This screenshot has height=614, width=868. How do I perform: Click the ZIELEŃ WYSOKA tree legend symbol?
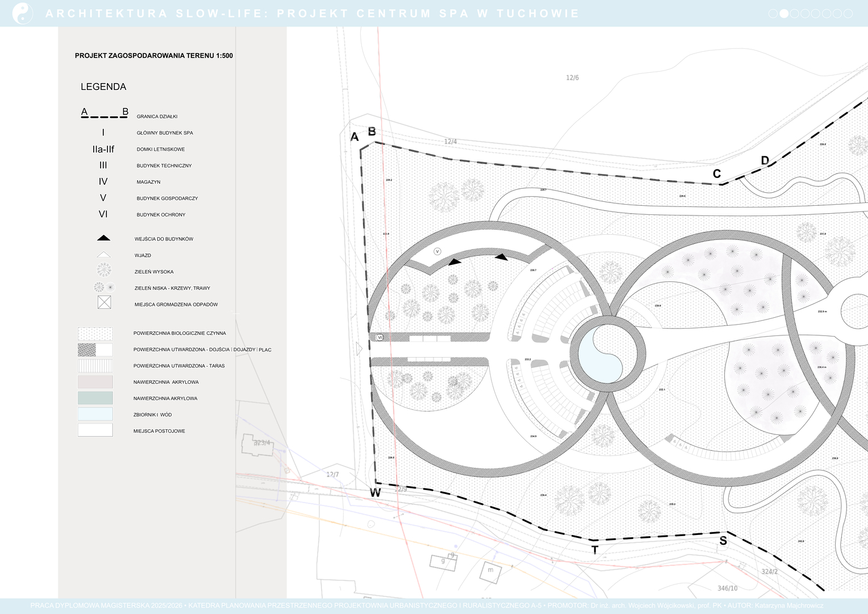tap(104, 270)
